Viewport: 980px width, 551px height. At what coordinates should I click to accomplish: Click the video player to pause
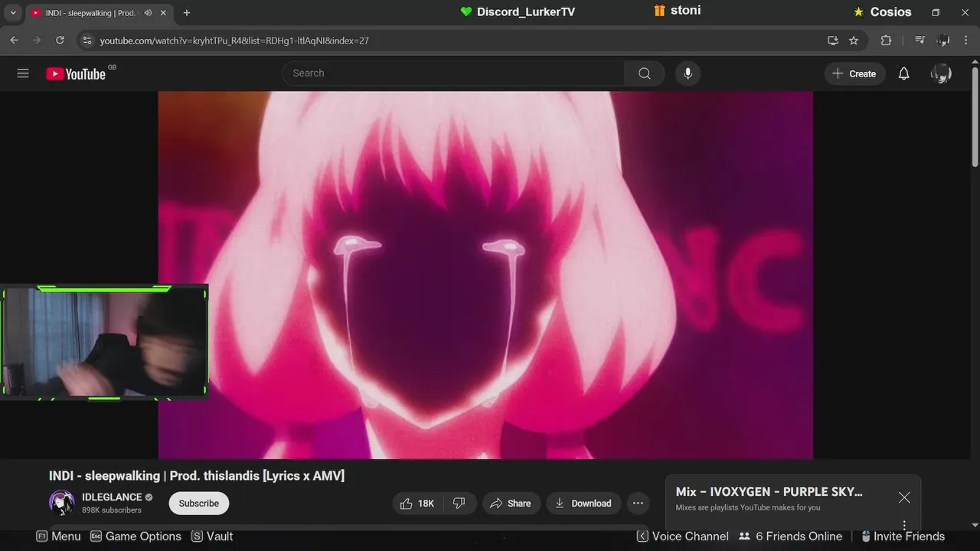(x=485, y=275)
